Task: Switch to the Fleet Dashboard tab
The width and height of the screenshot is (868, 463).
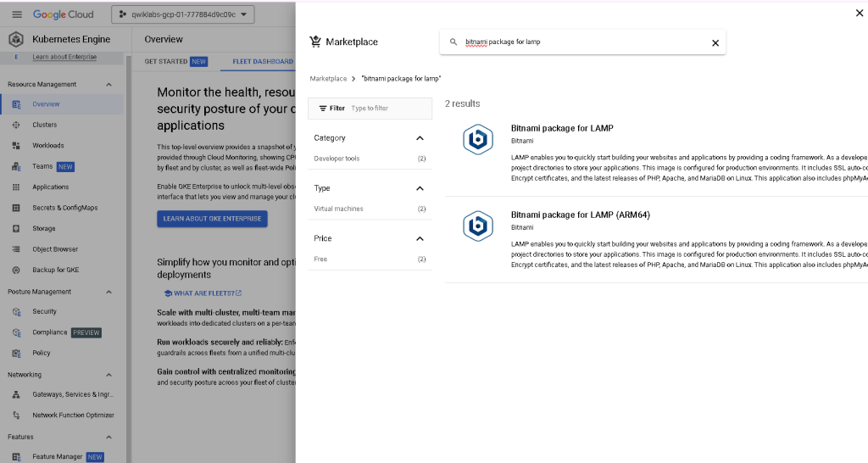Action: (263, 61)
